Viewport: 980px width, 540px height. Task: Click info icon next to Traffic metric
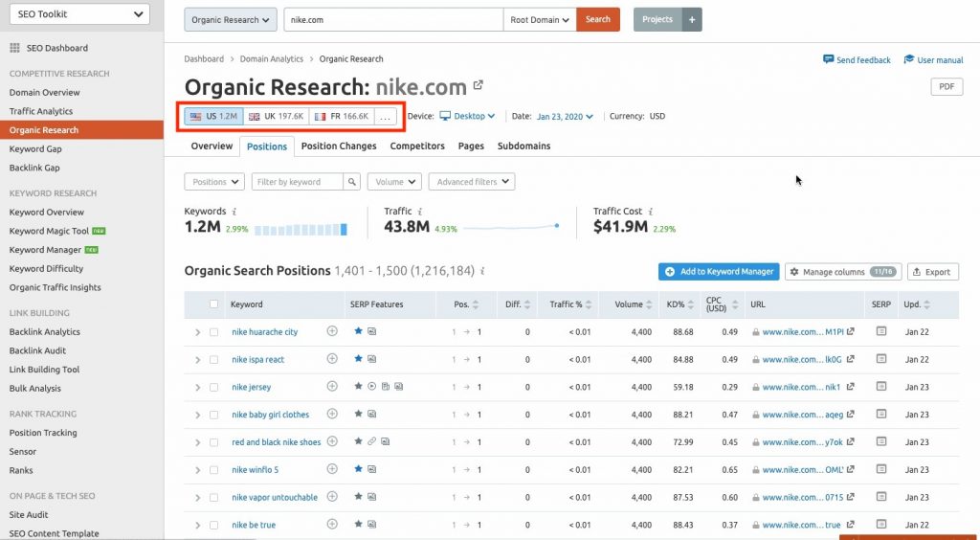[x=420, y=212]
